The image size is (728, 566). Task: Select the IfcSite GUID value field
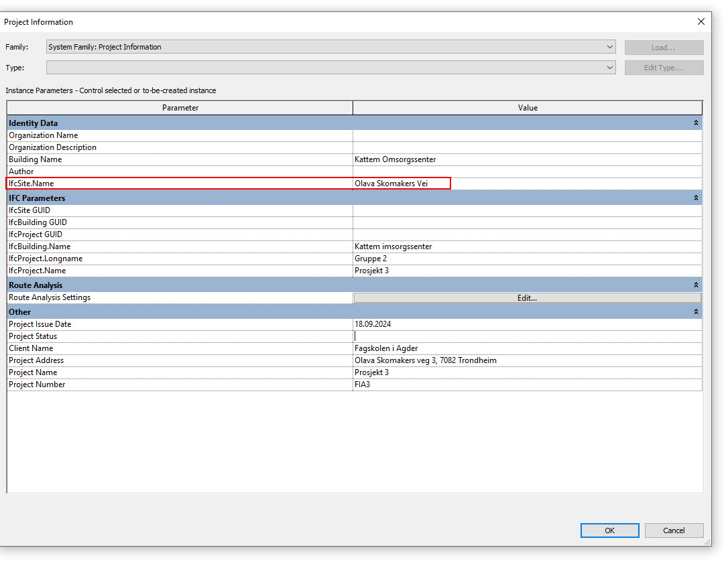(x=528, y=210)
